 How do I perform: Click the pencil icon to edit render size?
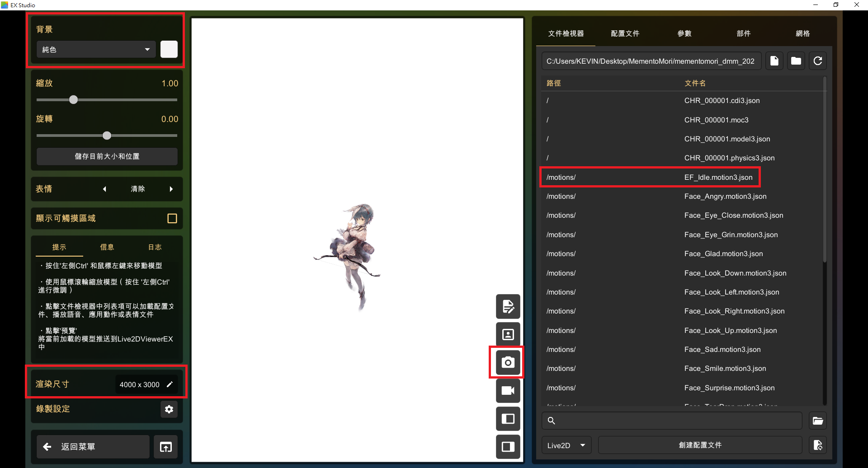[170, 384]
